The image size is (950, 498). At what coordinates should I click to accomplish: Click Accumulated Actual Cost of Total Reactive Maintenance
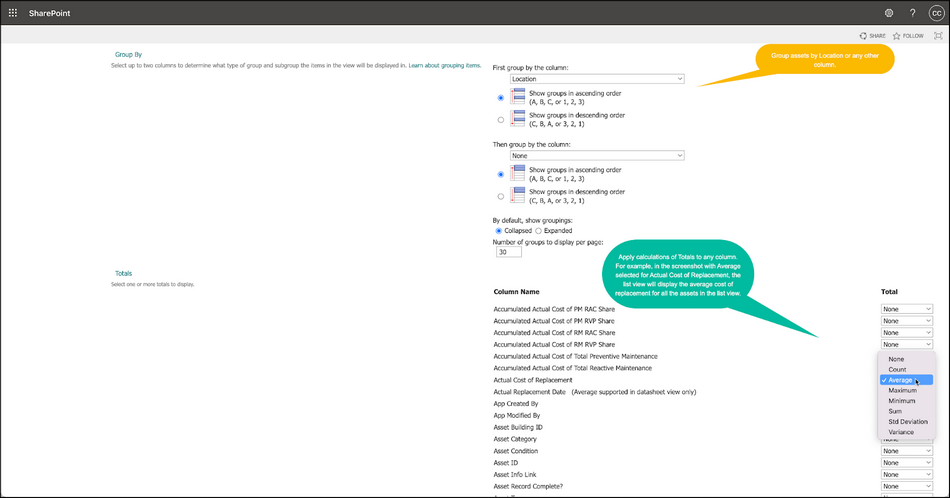point(573,368)
